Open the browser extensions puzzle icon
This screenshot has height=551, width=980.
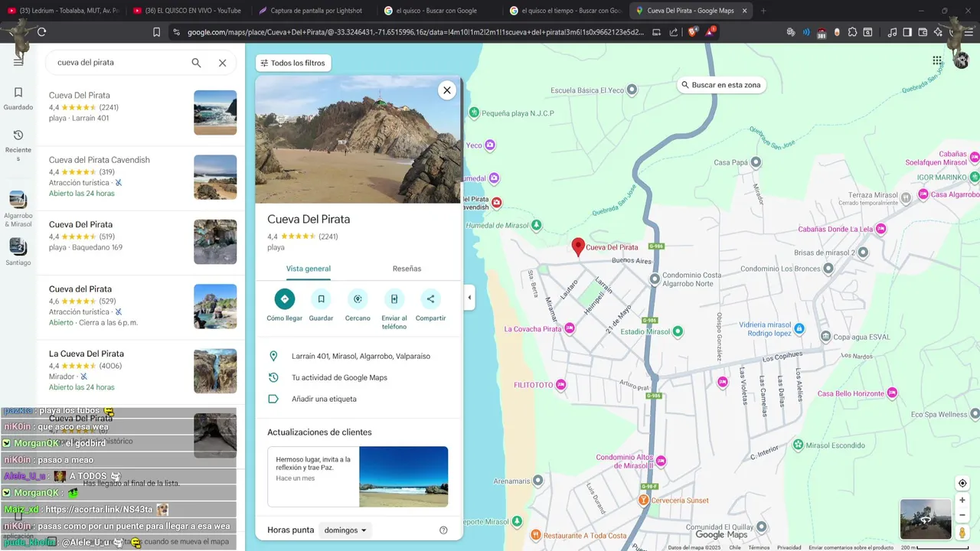point(852,32)
